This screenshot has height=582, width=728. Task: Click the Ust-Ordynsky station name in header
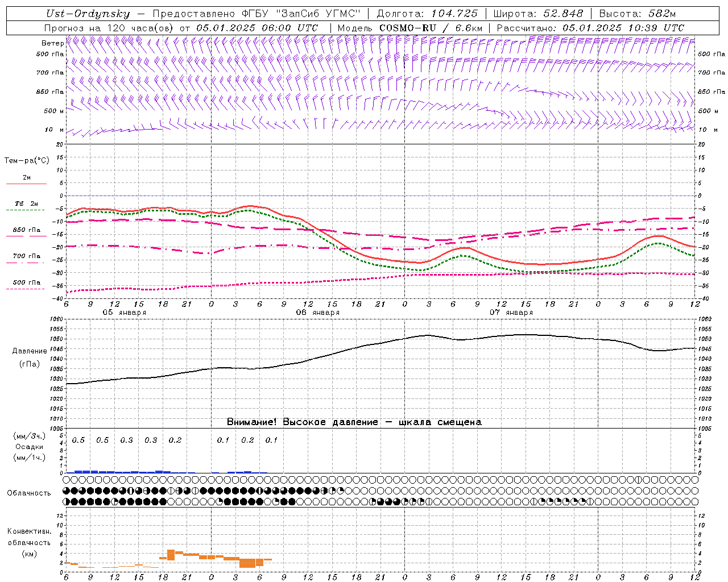(88, 14)
